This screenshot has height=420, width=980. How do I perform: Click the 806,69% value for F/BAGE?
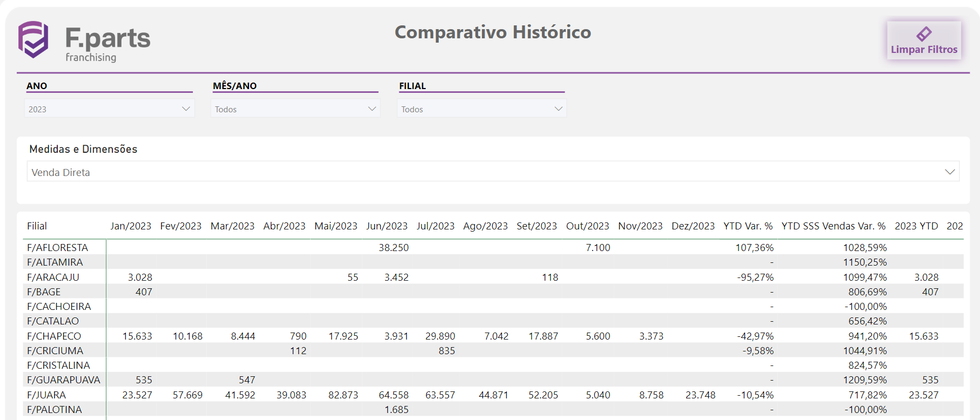click(867, 292)
